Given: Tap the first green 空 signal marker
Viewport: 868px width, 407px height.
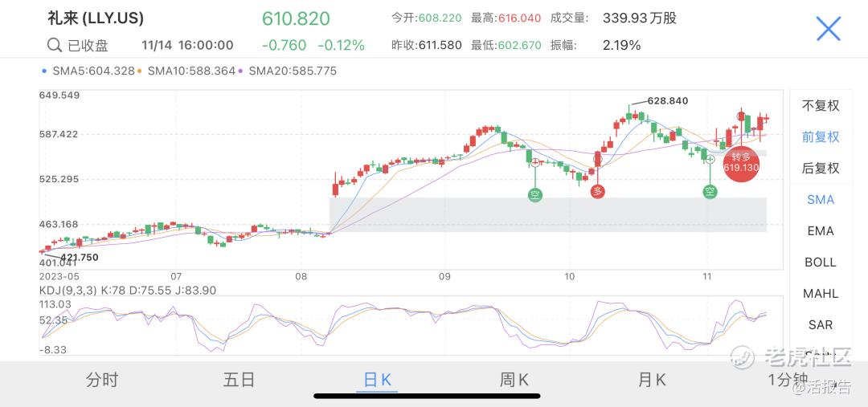Looking at the screenshot, I should coord(535,193).
